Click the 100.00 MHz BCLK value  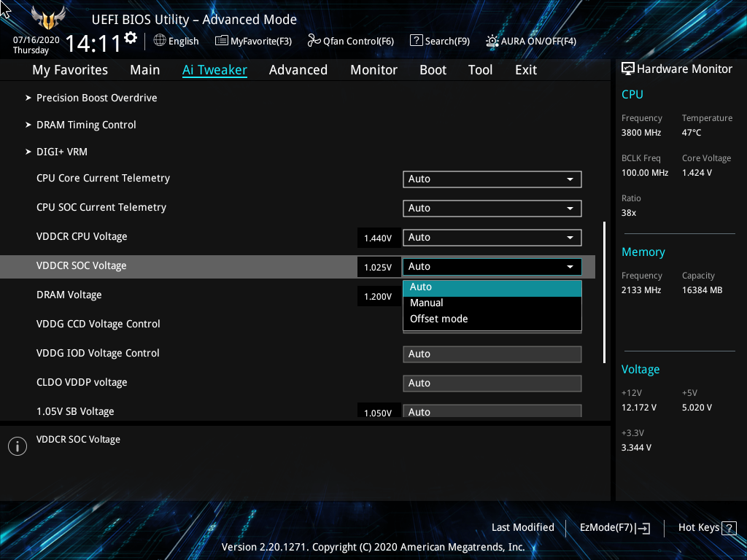pos(645,173)
